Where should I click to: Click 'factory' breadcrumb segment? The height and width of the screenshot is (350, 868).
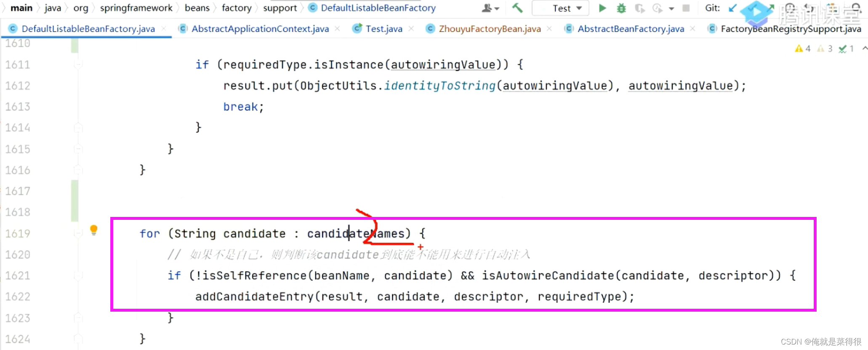(x=237, y=8)
